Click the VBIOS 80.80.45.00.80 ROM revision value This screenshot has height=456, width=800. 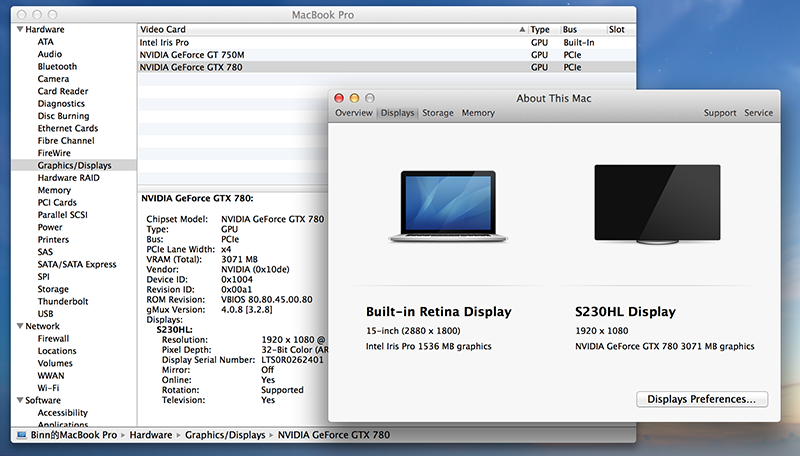tap(267, 299)
